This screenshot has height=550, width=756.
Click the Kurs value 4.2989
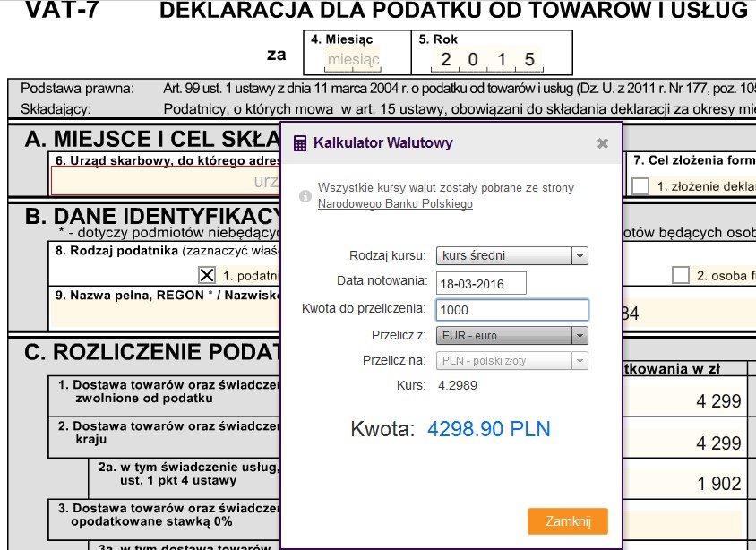(x=458, y=385)
